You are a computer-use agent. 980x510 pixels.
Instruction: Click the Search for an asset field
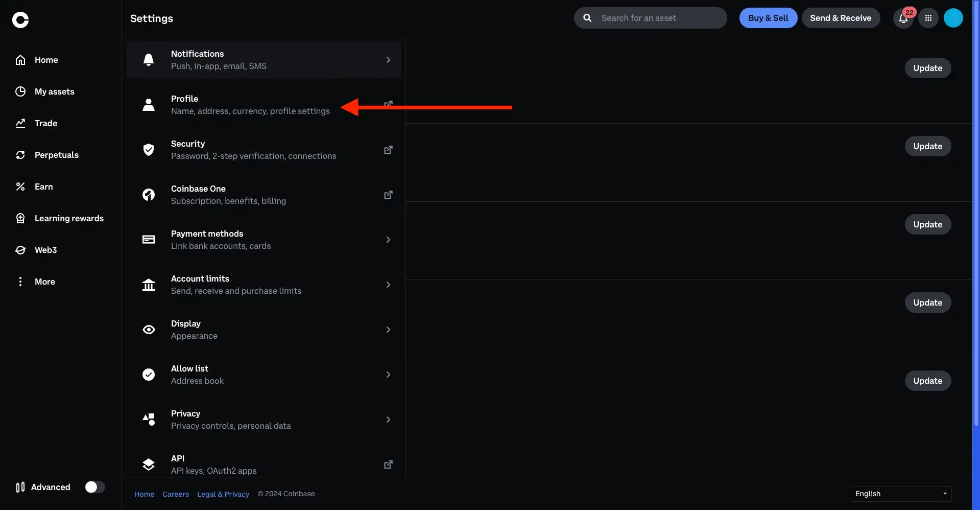click(x=659, y=18)
